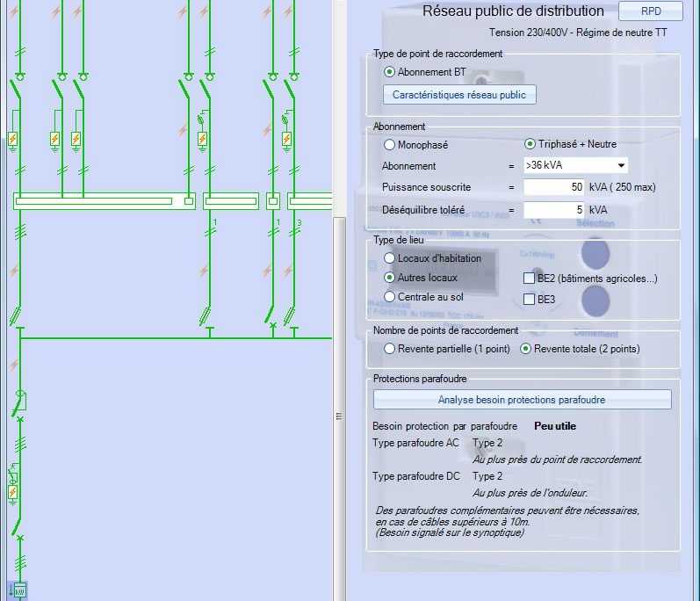700x601 pixels.
Task: Select the lower switch with cross above the kW meter
Action: [18, 528]
